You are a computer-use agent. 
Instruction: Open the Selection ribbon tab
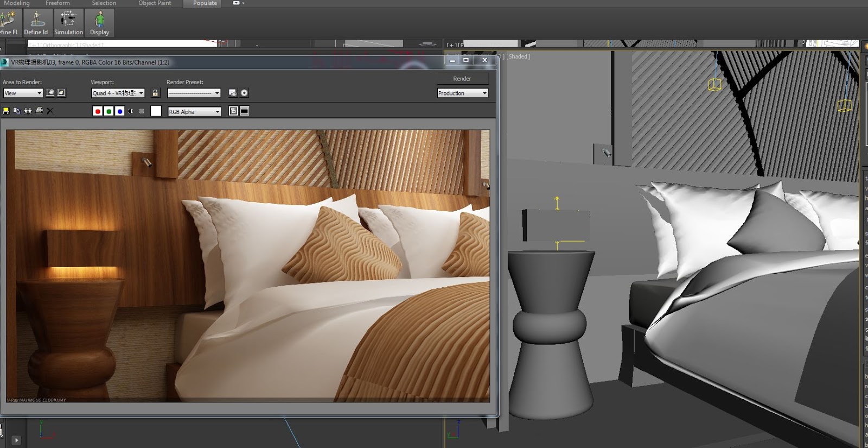tap(104, 3)
